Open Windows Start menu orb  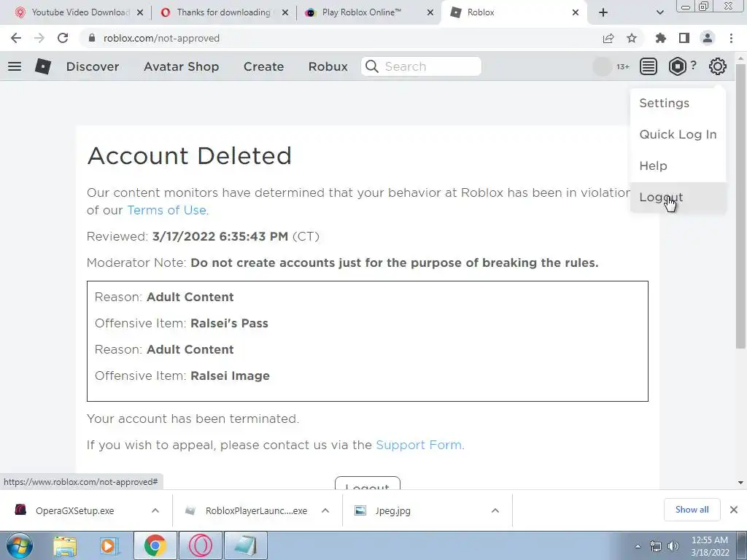(x=19, y=545)
